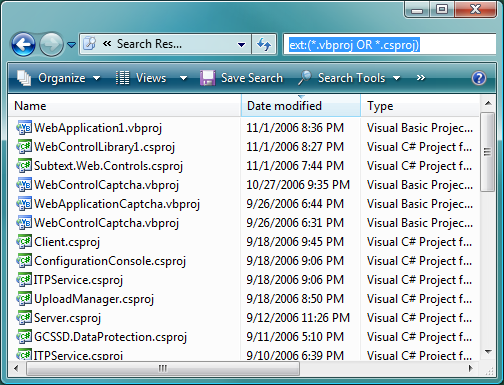Select Client.csproj file name
This screenshot has height=385, width=504.
click(67, 242)
